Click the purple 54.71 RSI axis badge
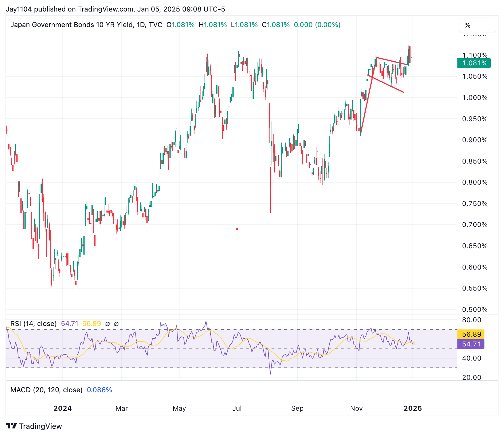Screen dimensions: 504x436 [x=471, y=344]
